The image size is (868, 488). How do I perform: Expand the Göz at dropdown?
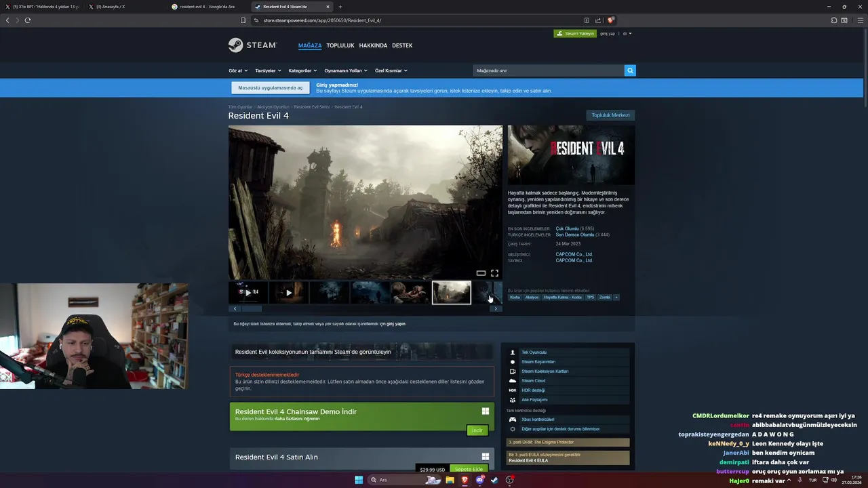238,70
